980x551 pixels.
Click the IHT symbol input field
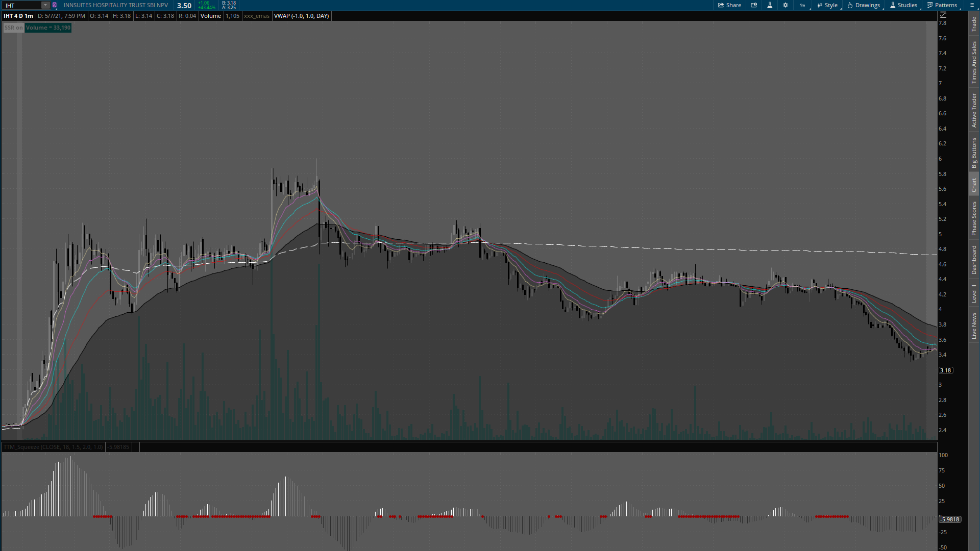pos(21,5)
